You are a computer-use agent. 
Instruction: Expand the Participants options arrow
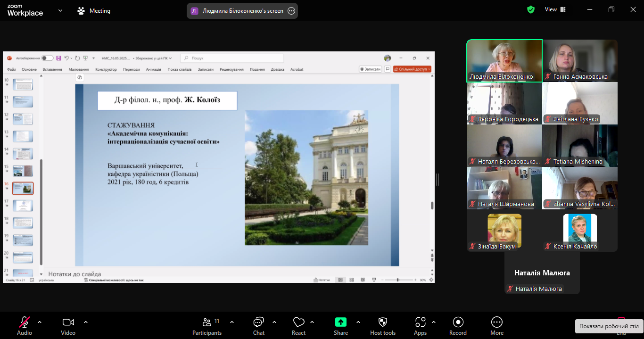[x=232, y=322]
